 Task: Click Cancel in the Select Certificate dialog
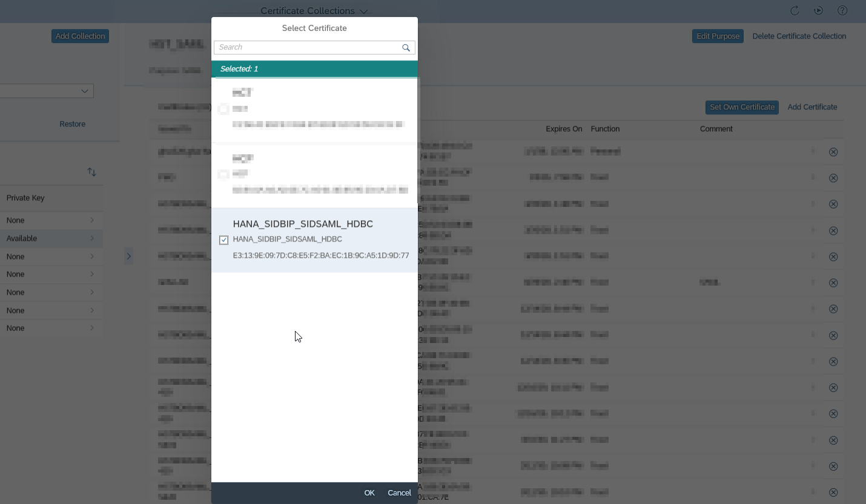point(399,493)
